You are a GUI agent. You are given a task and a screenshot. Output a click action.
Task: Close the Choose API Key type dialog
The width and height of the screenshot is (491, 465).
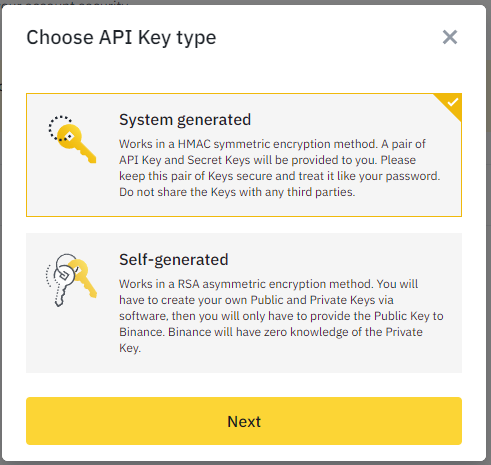click(x=450, y=37)
